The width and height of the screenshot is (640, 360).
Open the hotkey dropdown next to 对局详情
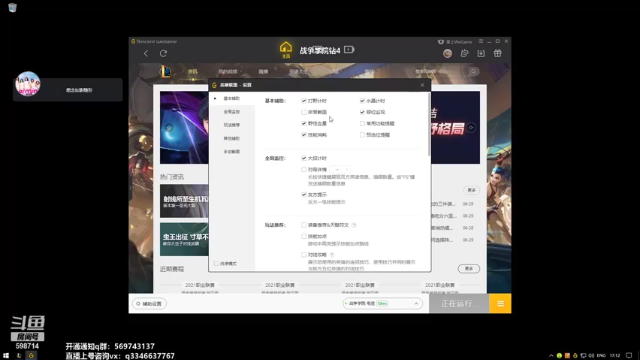[x=340, y=169]
